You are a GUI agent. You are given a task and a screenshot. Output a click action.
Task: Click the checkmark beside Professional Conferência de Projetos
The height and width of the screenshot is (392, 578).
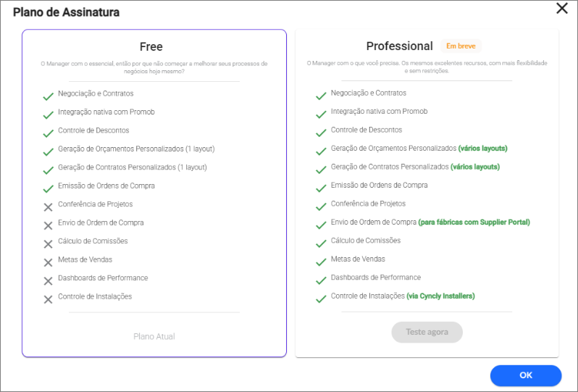(321, 207)
